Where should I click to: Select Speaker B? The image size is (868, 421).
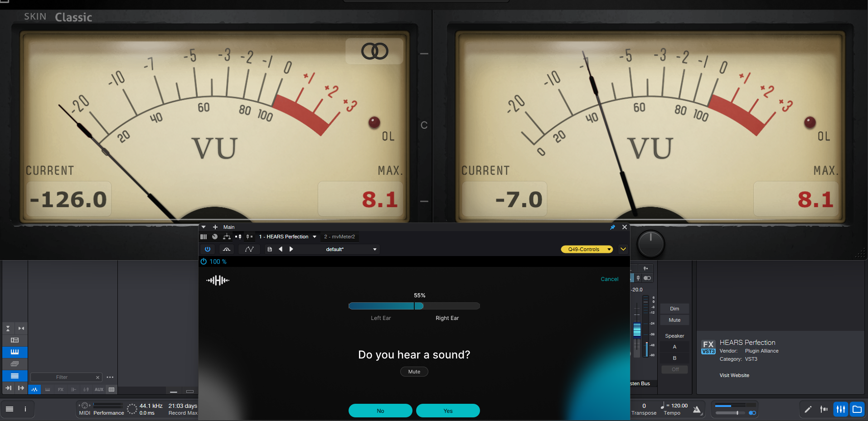[674, 358]
